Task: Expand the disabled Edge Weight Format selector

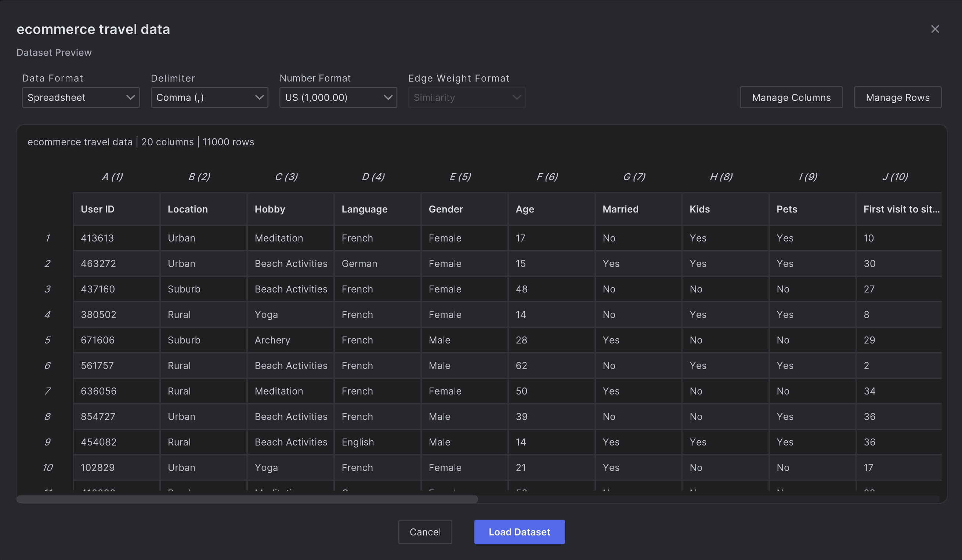Action: pyautogui.click(x=466, y=97)
